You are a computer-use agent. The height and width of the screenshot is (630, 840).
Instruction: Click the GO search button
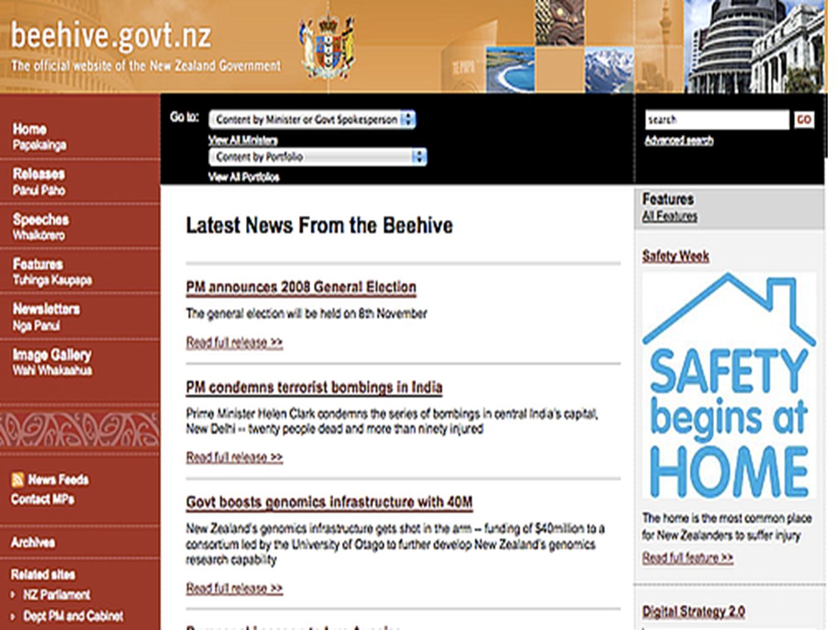point(804,119)
